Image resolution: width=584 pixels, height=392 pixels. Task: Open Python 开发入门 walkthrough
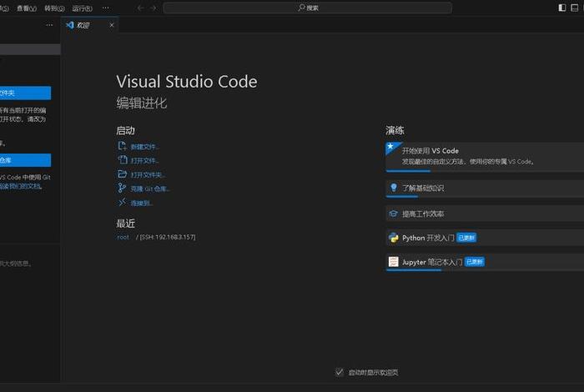pyautogui.click(x=485, y=238)
